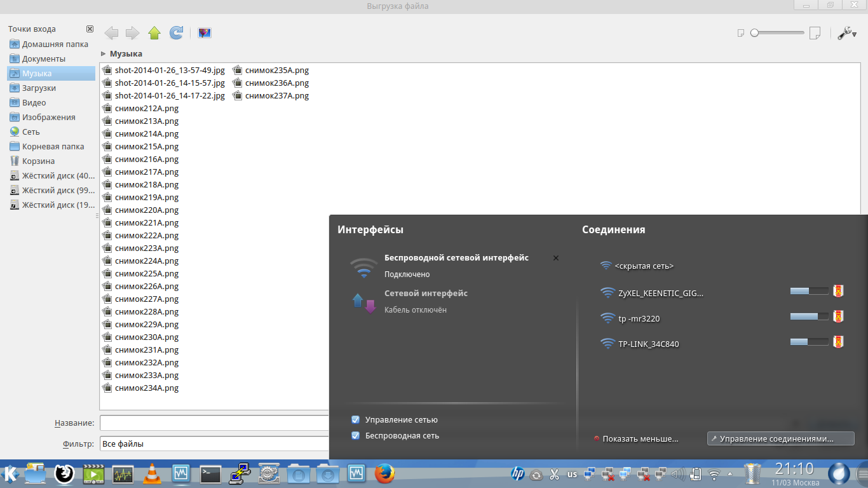Go forward with the right arrow icon
Viewport: 868px width, 488px height.
point(132,33)
